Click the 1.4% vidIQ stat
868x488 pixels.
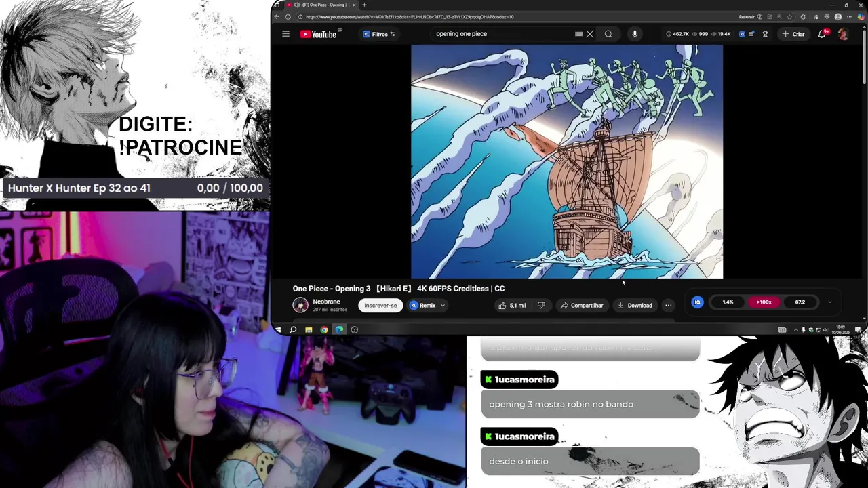point(728,302)
